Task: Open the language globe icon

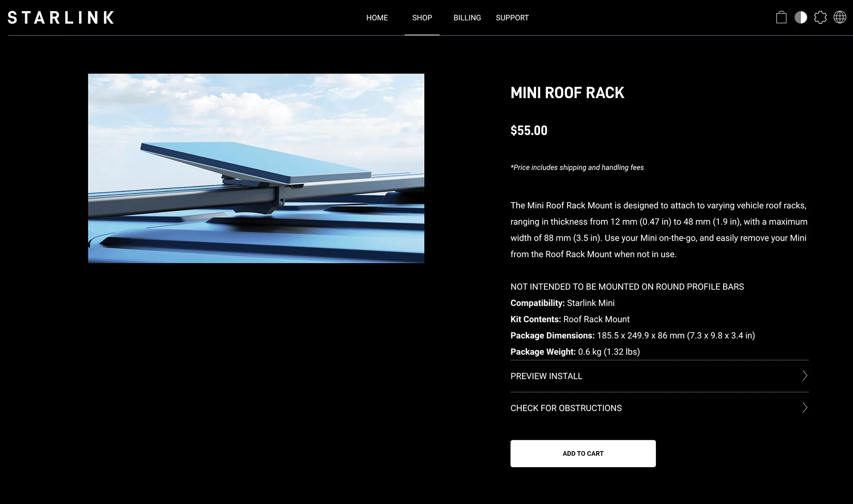Action: coord(840,18)
